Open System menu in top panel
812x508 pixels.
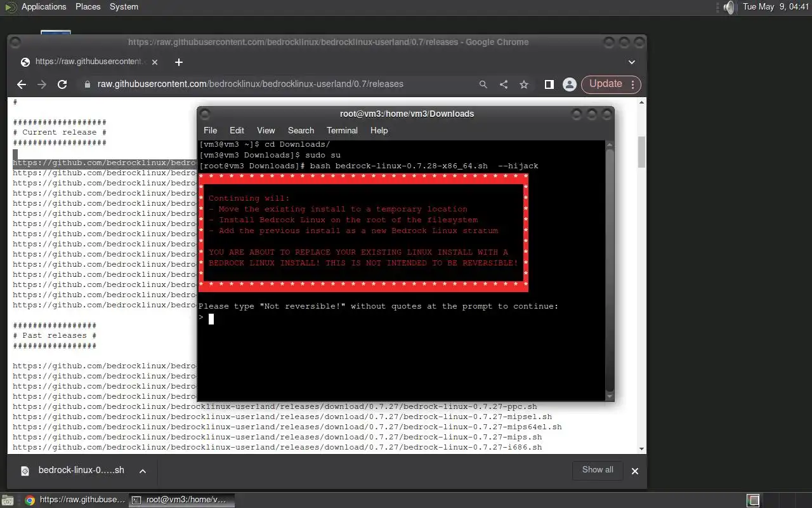[124, 7]
